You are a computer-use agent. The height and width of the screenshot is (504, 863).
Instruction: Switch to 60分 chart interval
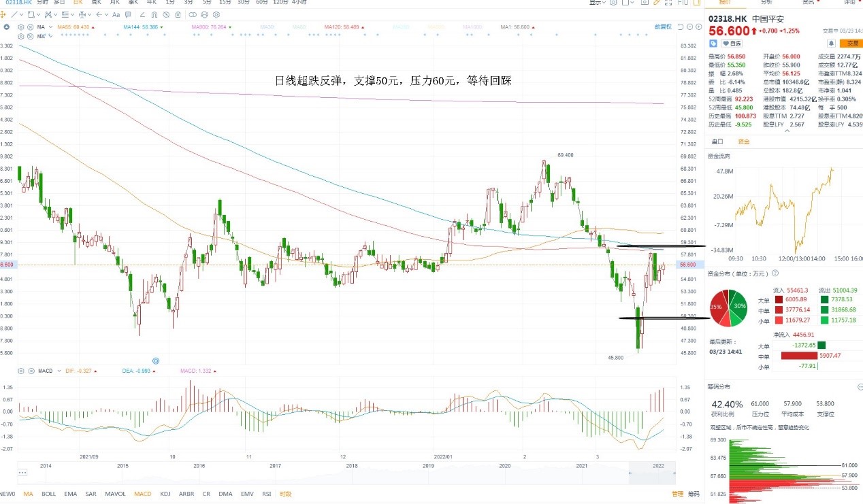tap(262, 3)
